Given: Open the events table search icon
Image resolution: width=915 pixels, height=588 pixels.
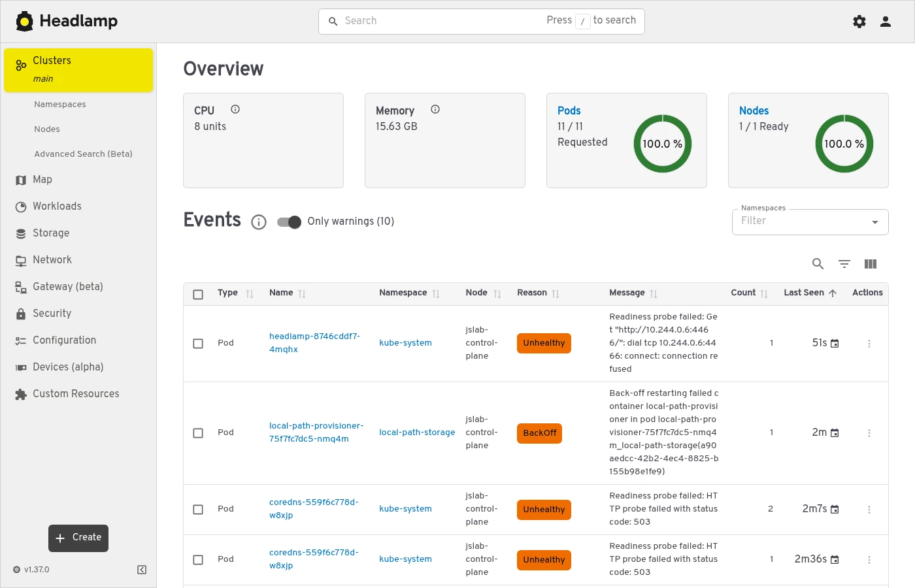Looking at the screenshot, I should (x=818, y=264).
